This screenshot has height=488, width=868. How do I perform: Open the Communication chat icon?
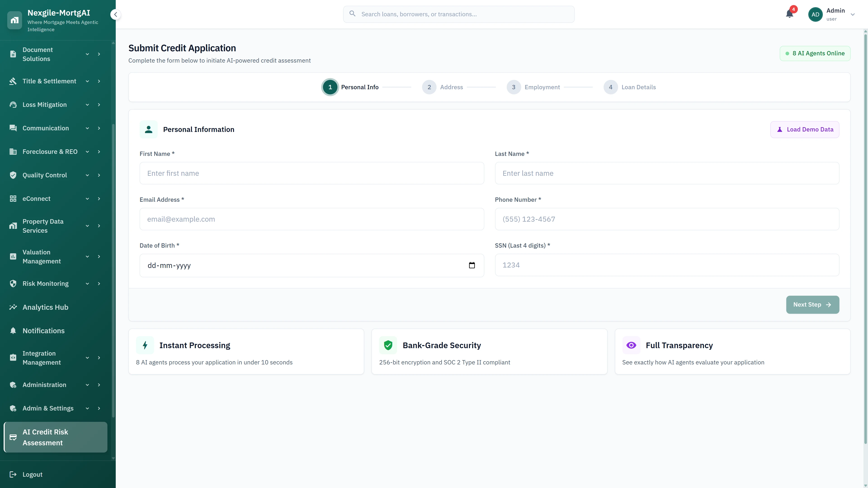13,128
